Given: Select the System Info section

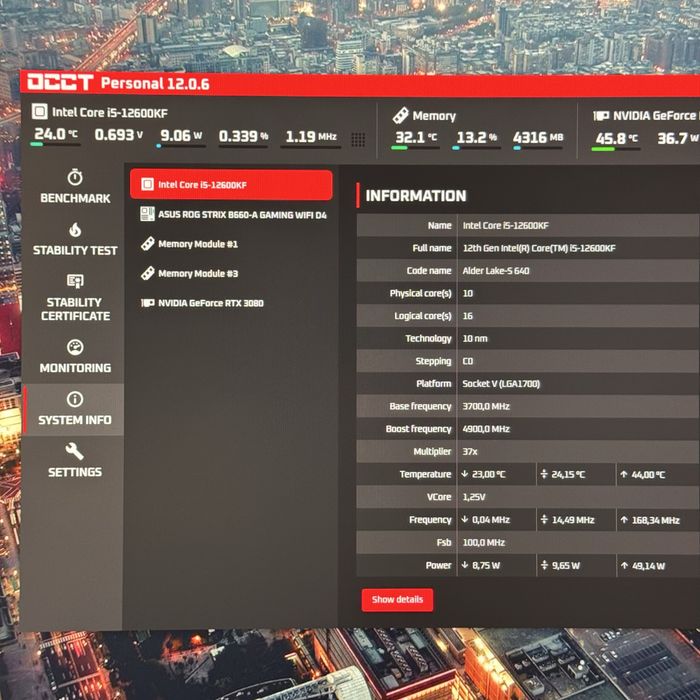Looking at the screenshot, I should 74,409.
